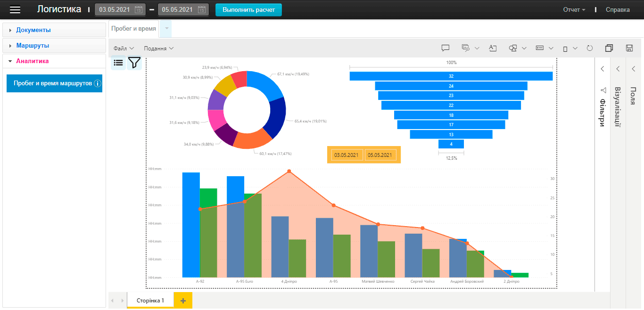
Task: Add a text box from the toolbar
Action: pyautogui.click(x=493, y=48)
